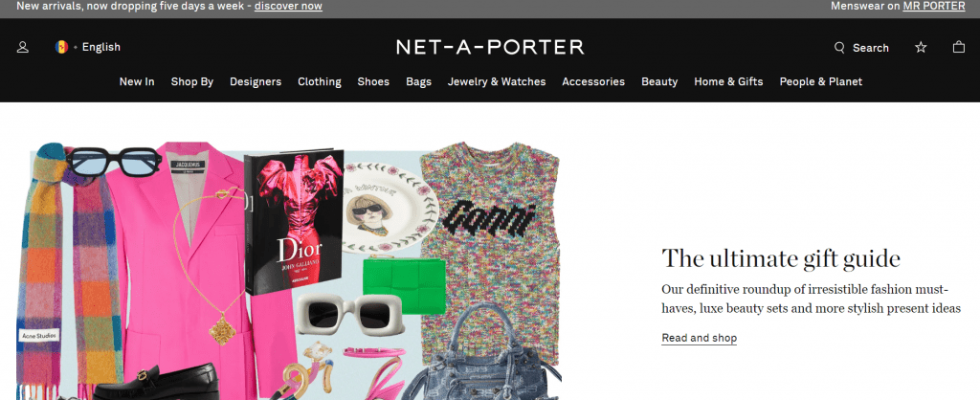Click the search magnifier icon

pos(839,48)
